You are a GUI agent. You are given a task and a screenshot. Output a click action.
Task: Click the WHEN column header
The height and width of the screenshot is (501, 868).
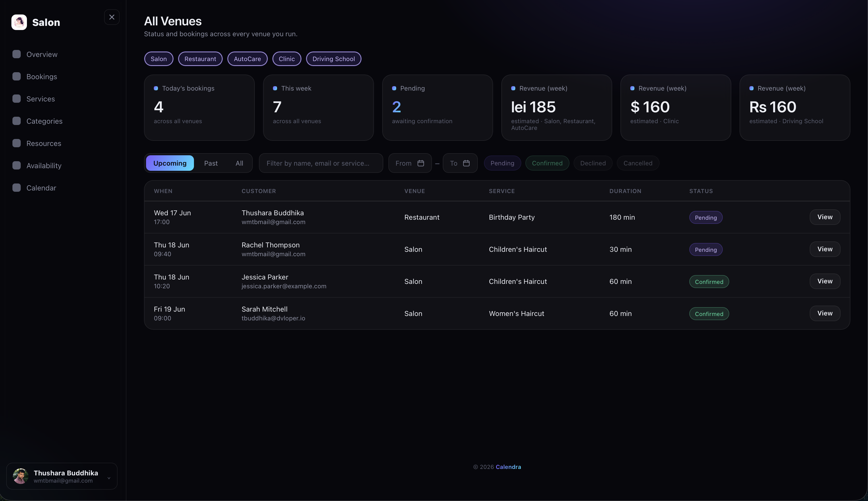click(163, 191)
